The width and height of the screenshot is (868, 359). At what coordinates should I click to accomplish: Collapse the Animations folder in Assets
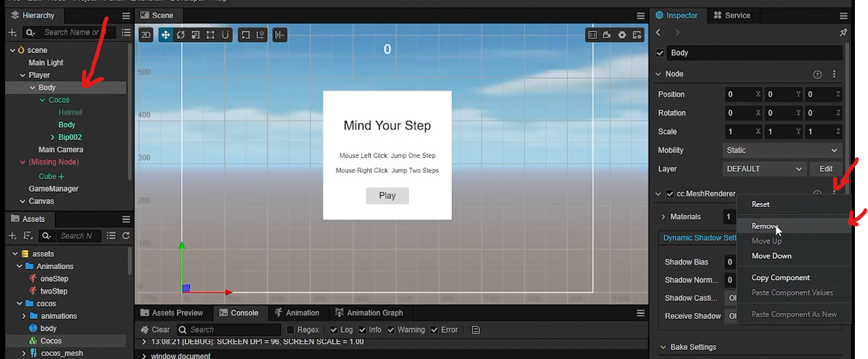(x=20, y=267)
